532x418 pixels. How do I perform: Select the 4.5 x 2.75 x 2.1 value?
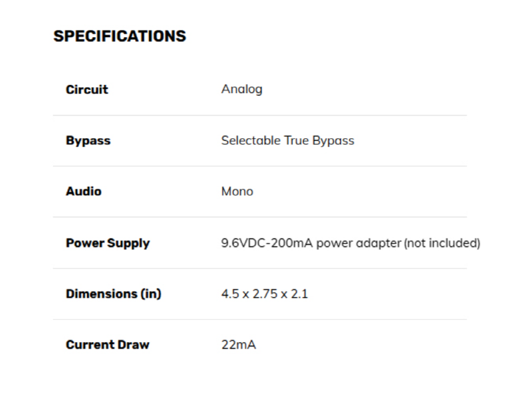(x=264, y=294)
